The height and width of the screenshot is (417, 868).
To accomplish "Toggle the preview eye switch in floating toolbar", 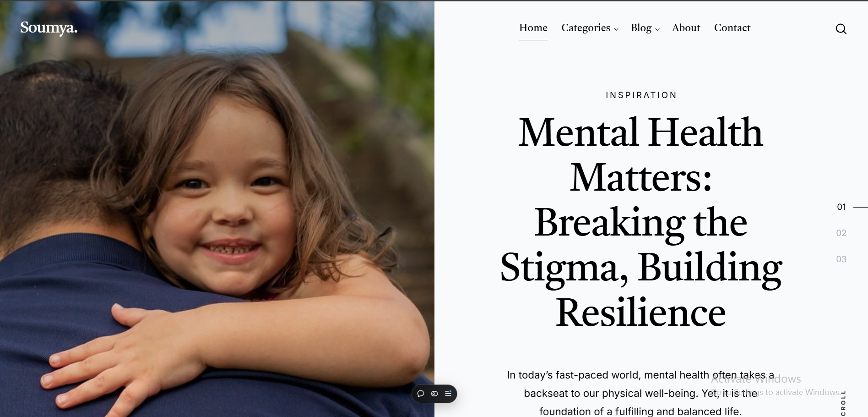I will point(434,394).
